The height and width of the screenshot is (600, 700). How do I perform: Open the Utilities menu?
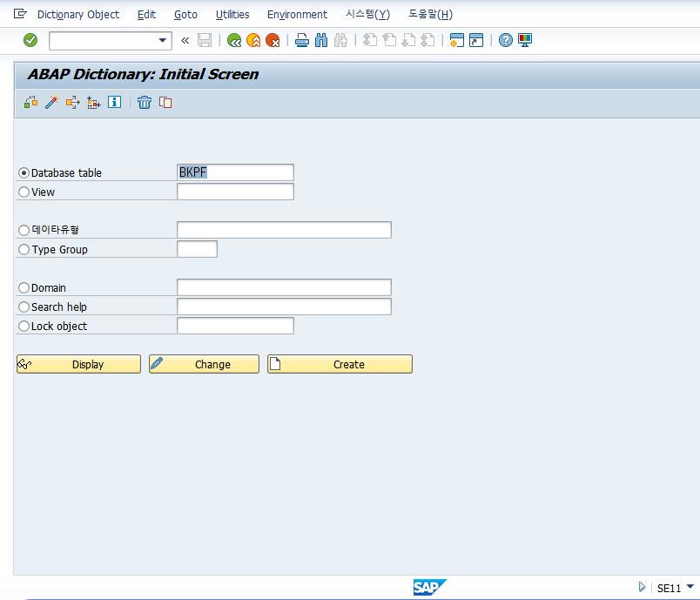pyautogui.click(x=232, y=15)
